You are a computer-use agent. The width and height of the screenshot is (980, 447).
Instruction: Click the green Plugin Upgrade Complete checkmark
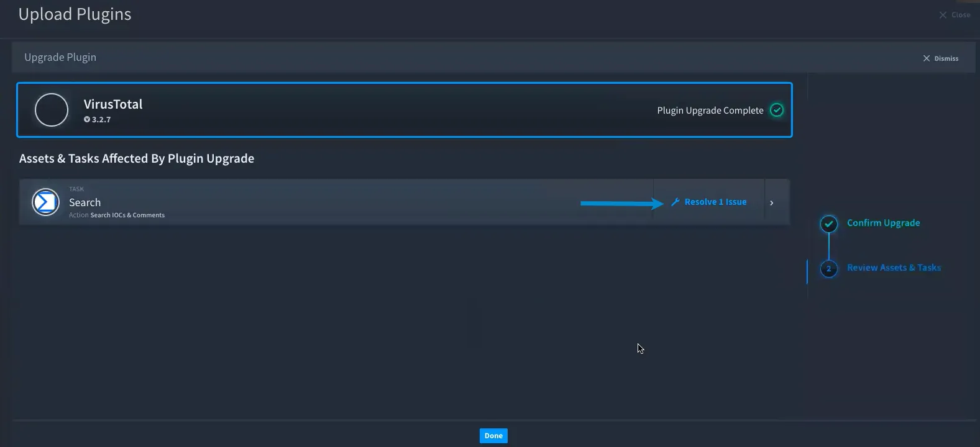click(x=777, y=110)
